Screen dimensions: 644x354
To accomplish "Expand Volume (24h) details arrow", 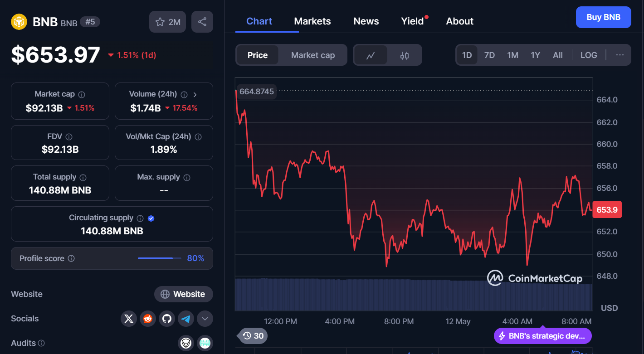I will [x=195, y=94].
